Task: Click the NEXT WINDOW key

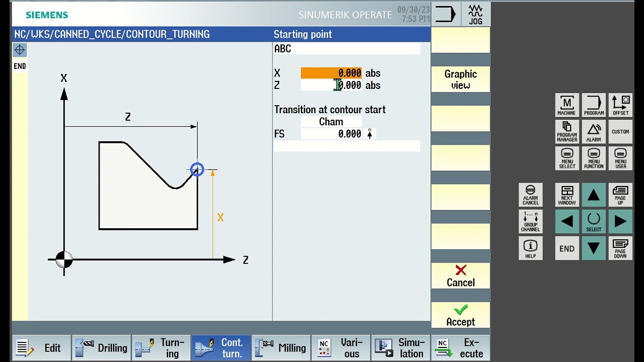Action: click(567, 195)
